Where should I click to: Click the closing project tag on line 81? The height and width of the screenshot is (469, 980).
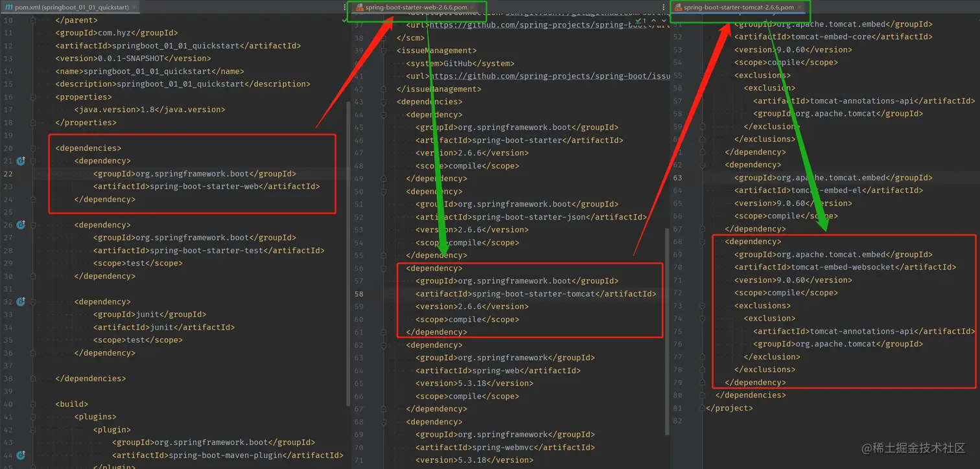[x=729, y=408]
